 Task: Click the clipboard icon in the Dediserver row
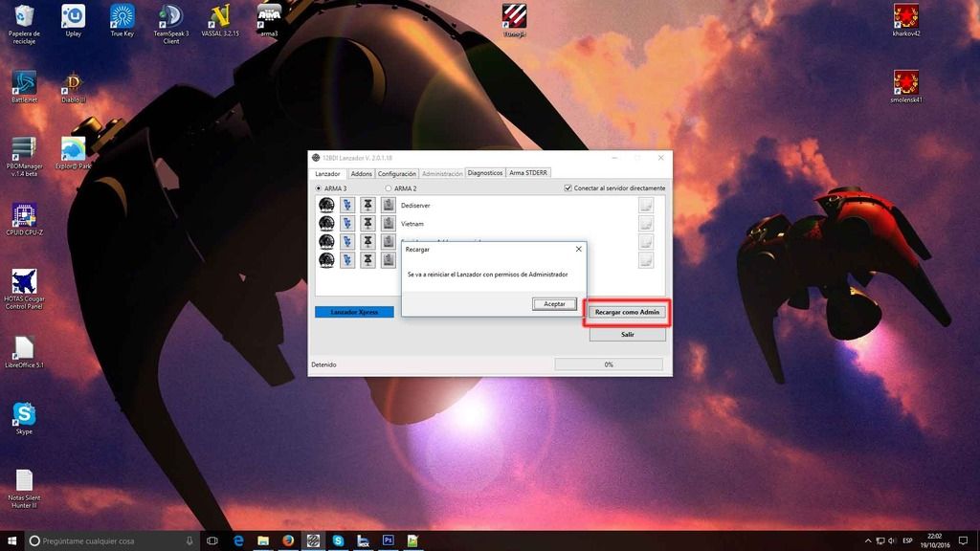tap(389, 205)
